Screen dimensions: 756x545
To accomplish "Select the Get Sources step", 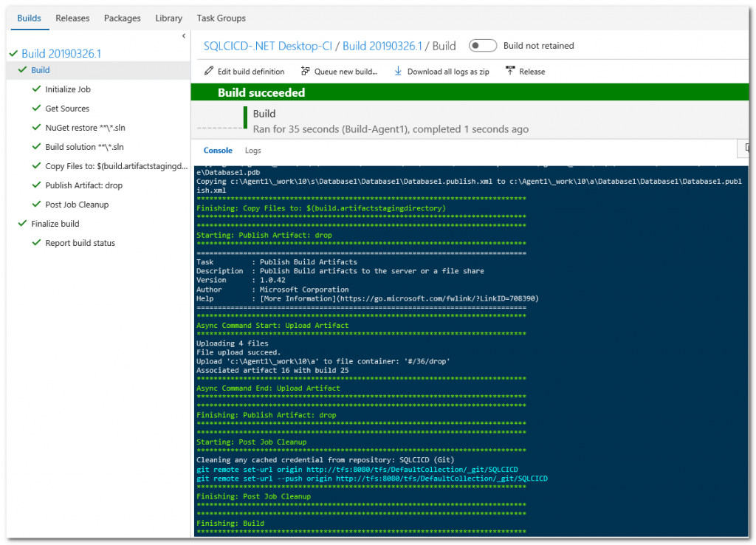I will click(x=67, y=109).
